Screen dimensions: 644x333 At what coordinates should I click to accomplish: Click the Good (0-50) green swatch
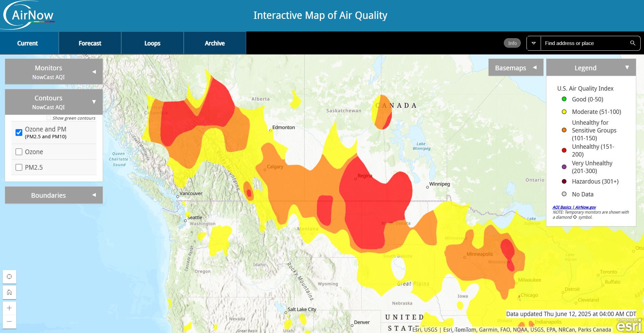564,99
